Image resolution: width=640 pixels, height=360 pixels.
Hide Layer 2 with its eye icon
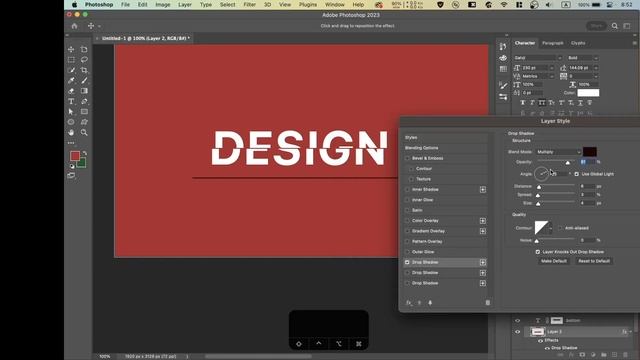coord(518,332)
